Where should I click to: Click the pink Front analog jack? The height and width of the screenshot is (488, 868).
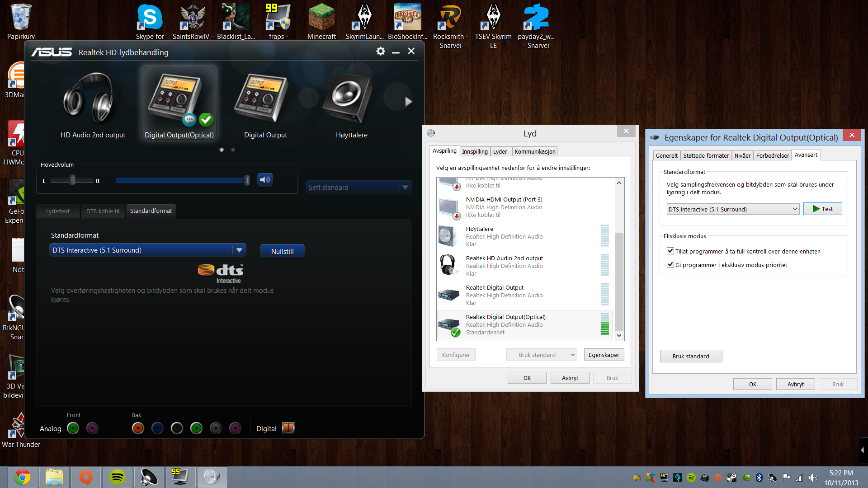tap(92, 428)
